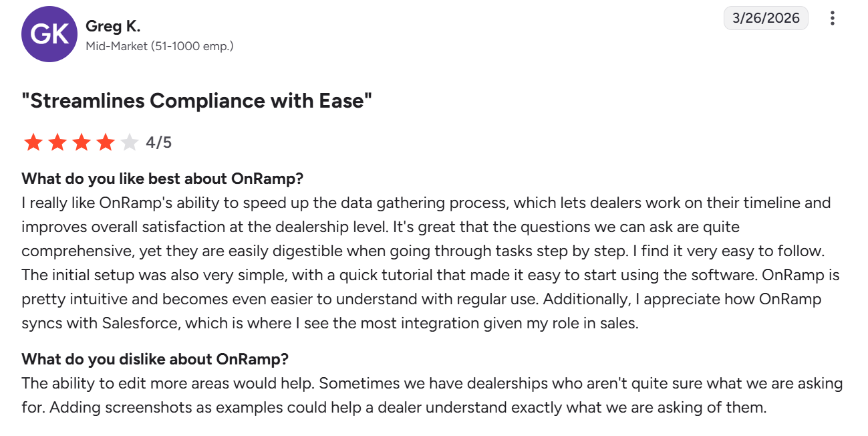Click the first orange rating star
Screen dimensions: 868x436
pyautogui.click(x=32, y=142)
